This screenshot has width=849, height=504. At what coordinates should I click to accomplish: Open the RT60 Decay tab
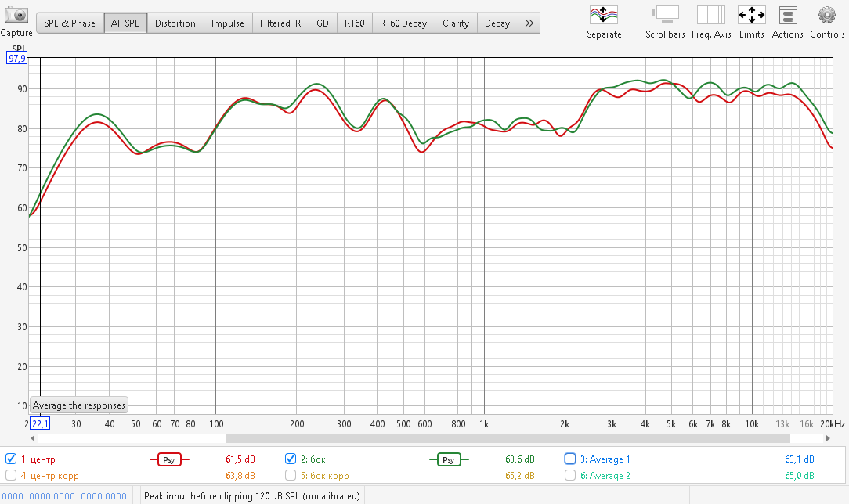pyautogui.click(x=403, y=23)
